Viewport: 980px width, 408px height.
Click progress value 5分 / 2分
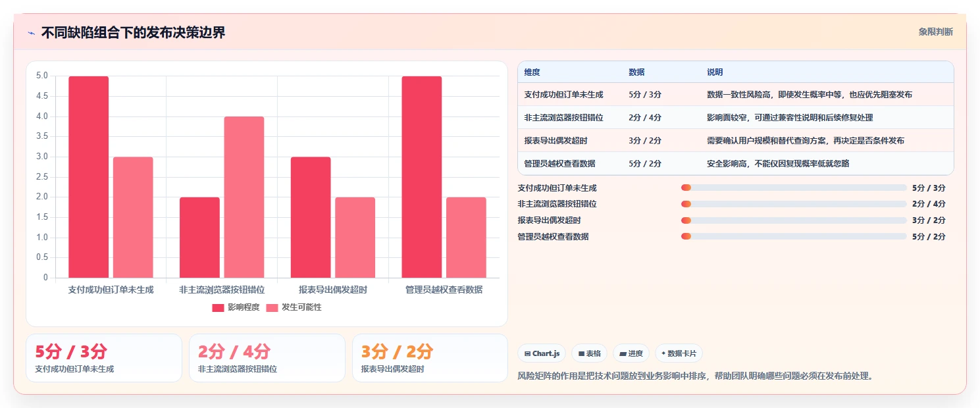929,237
